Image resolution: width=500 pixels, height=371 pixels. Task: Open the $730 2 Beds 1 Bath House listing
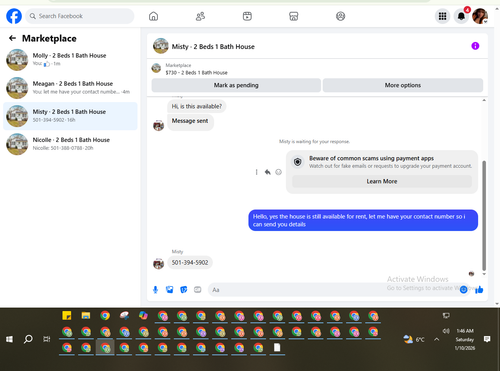point(196,72)
